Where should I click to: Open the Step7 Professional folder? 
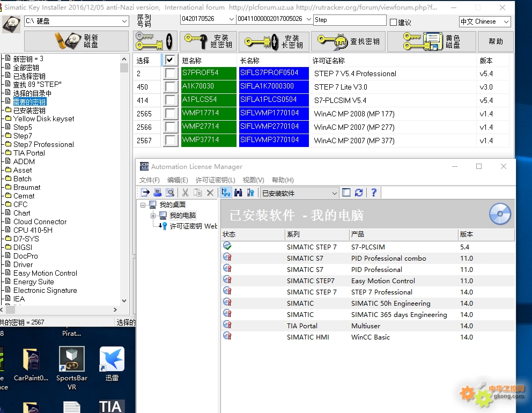click(44, 145)
